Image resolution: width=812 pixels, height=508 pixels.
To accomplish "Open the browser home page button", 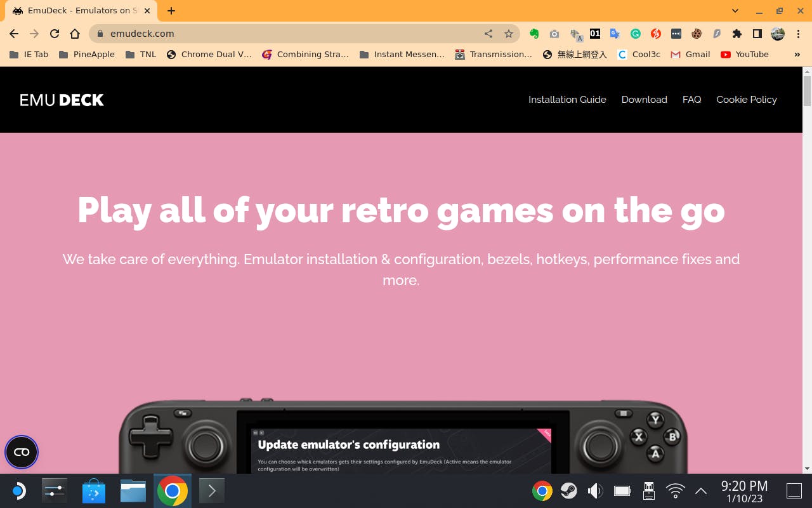I will pyautogui.click(x=75, y=34).
